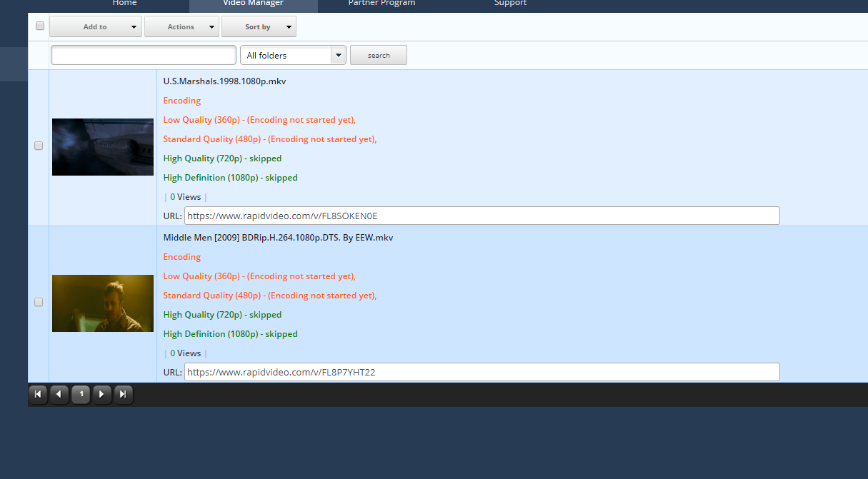Image resolution: width=868 pixels, height=479 pixels.
Task: Go to the next page of videos
Action: (102, 394)
